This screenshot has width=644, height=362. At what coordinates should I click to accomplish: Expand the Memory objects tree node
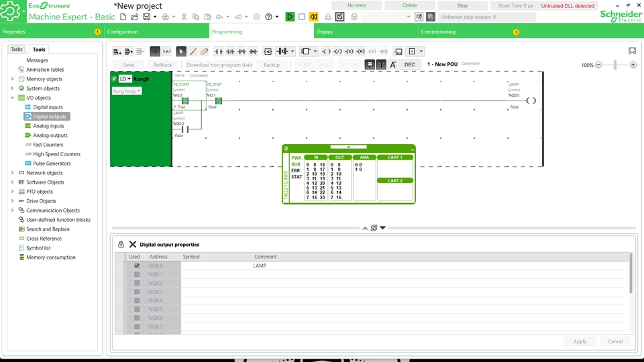pyautogui.click(x=12, y=79)
